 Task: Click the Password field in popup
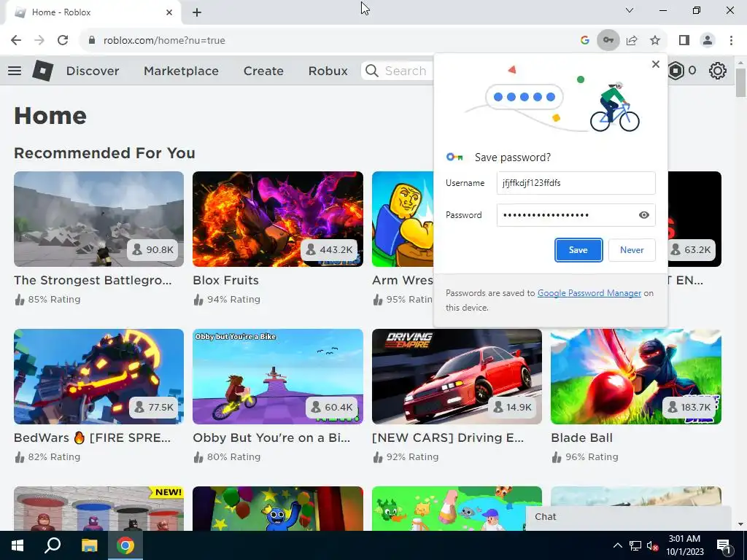tap(576, 215)
